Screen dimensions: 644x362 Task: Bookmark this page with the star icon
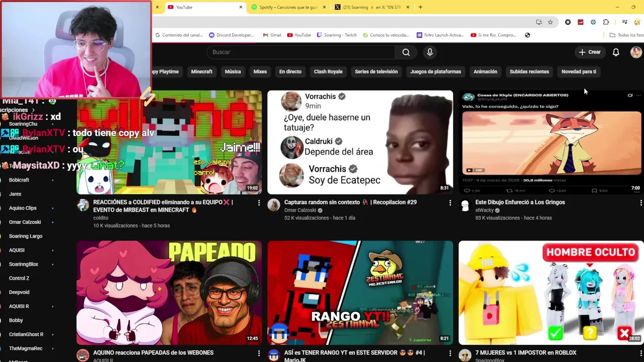click(x=550, y=22)
